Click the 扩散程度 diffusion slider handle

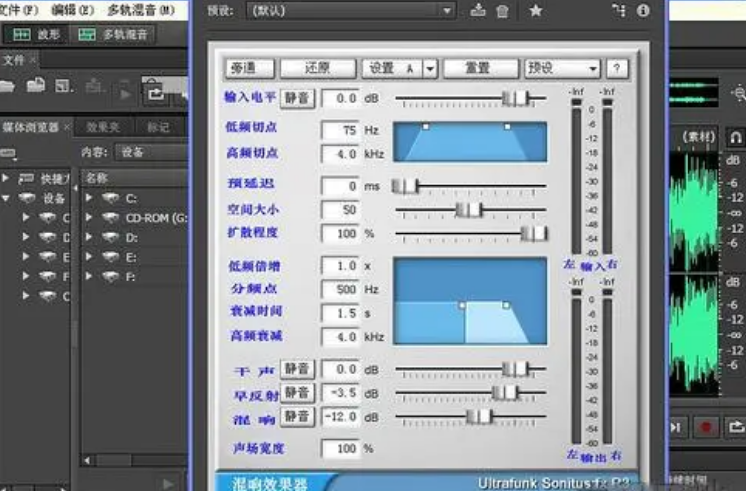coord(534,233)
